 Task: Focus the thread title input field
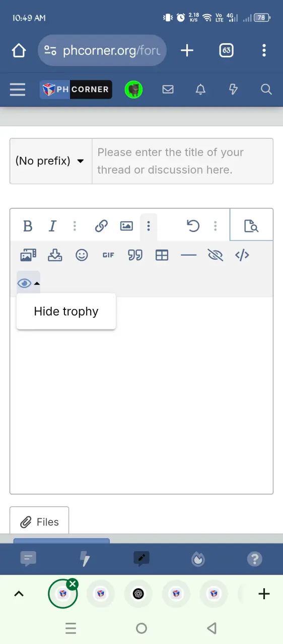point(182,161)
